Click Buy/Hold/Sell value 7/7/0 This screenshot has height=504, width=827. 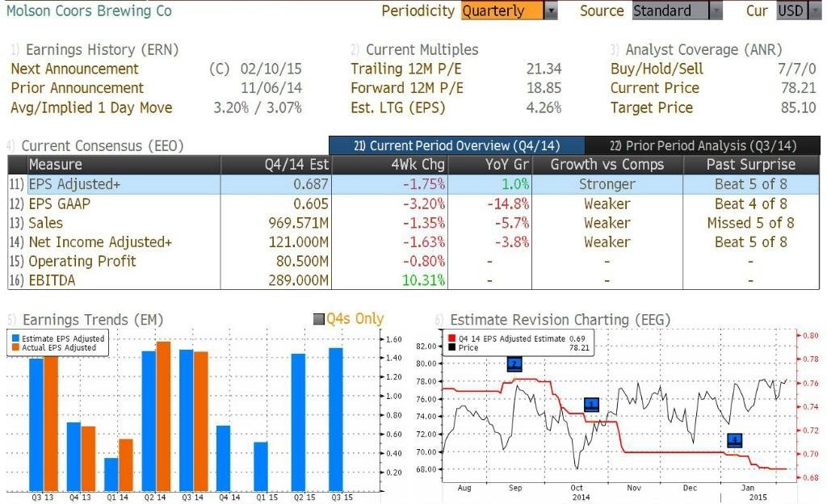796,69
